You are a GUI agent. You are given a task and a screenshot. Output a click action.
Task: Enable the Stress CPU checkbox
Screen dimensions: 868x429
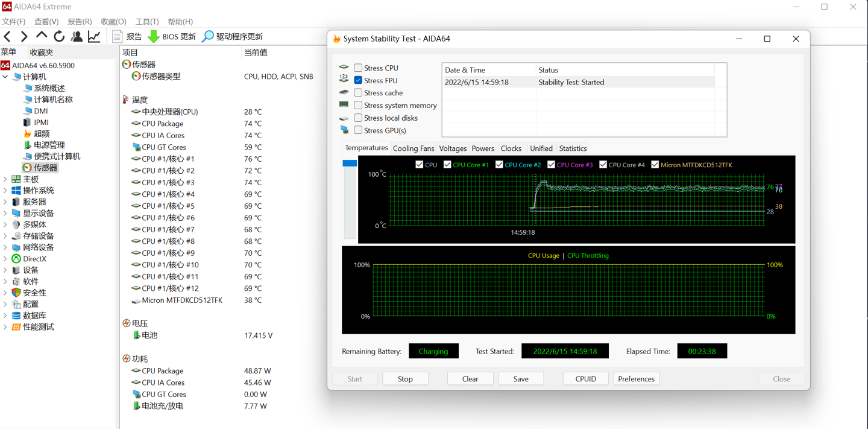click(x=358, y=68)
